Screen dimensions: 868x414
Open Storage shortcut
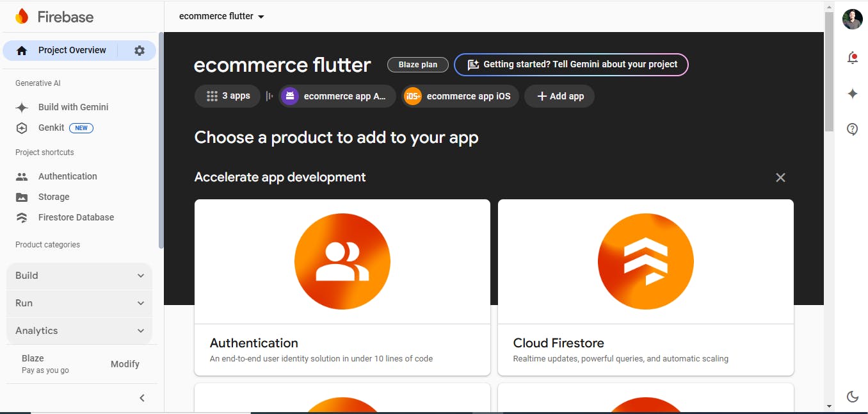coord(54,197)
